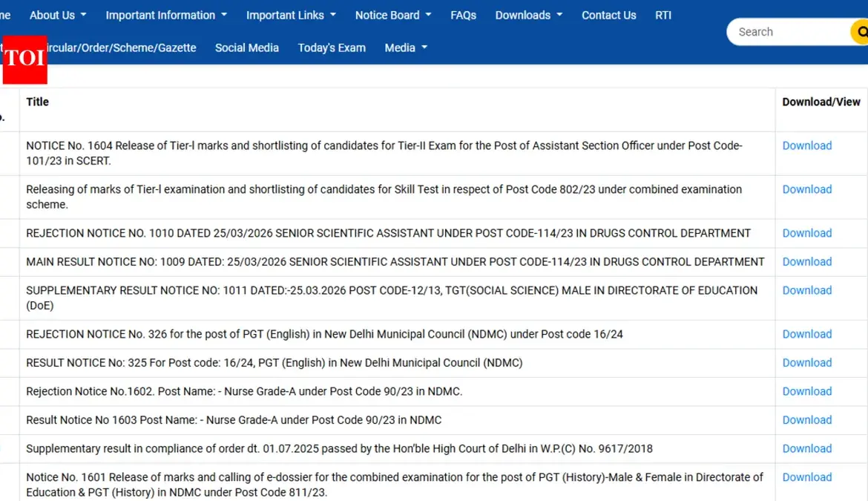Select the Download/View column header
The width and height of the screenshot is (868, 501).
[x=821, y=102]
